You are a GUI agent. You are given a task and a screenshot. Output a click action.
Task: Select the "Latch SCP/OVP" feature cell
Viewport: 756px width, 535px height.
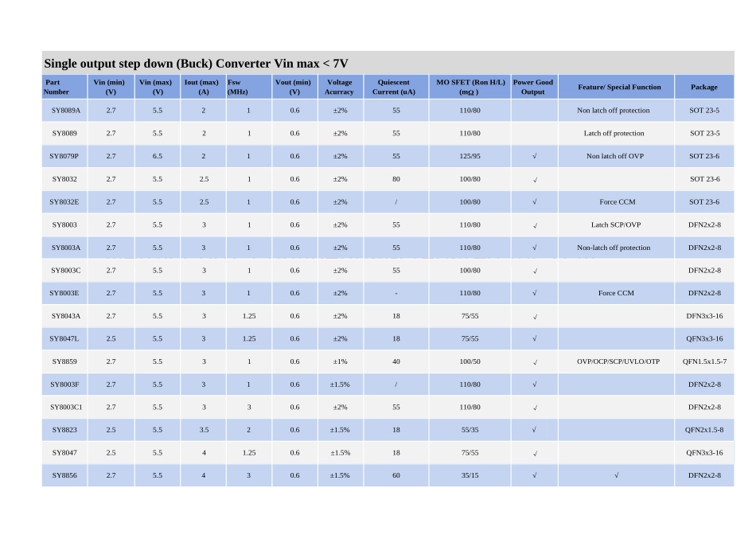tap(616, 225)
